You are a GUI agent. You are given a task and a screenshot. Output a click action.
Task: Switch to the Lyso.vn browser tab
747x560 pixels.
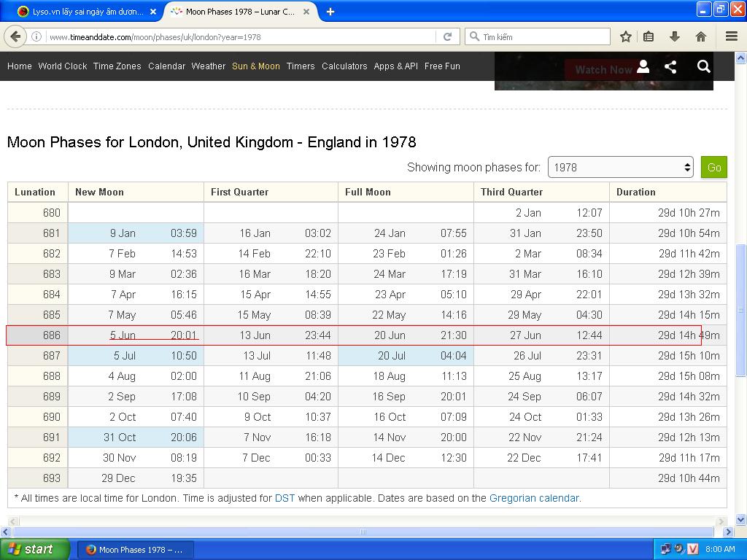tap(80, 12)
